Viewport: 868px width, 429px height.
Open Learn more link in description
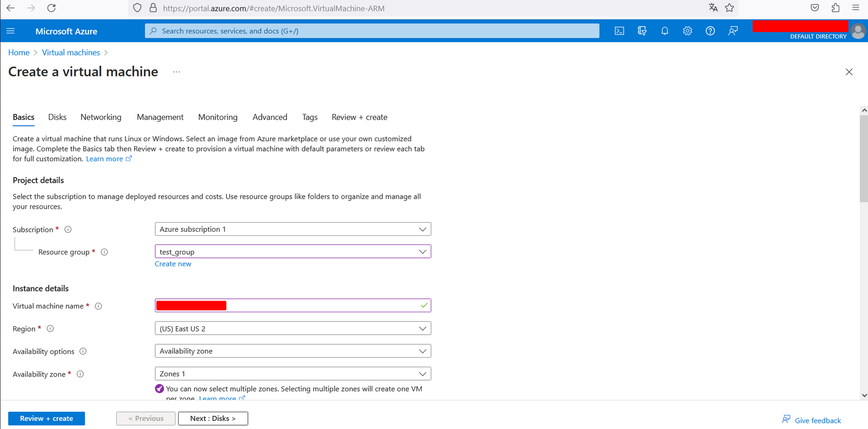pyautogui.click(x=109, y=159)
